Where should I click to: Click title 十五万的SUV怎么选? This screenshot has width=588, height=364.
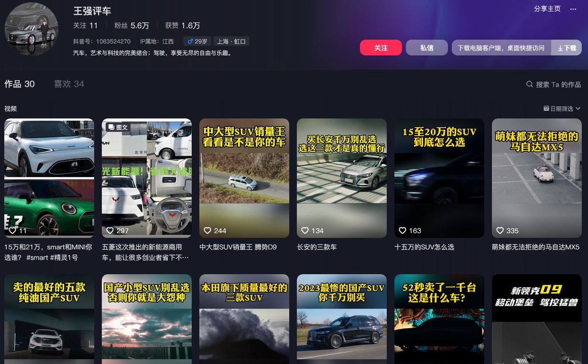tap(425, 247)
